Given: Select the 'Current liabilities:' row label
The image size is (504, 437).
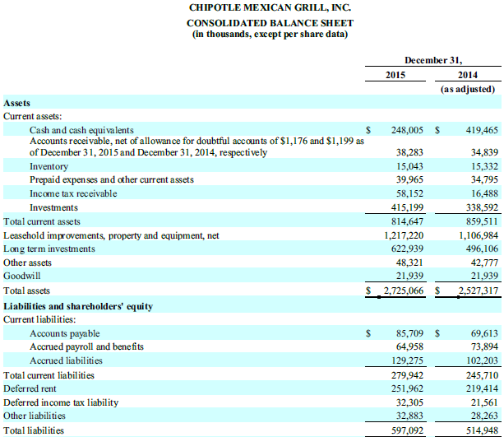Looking at the screenshot, I should point(39,319).
